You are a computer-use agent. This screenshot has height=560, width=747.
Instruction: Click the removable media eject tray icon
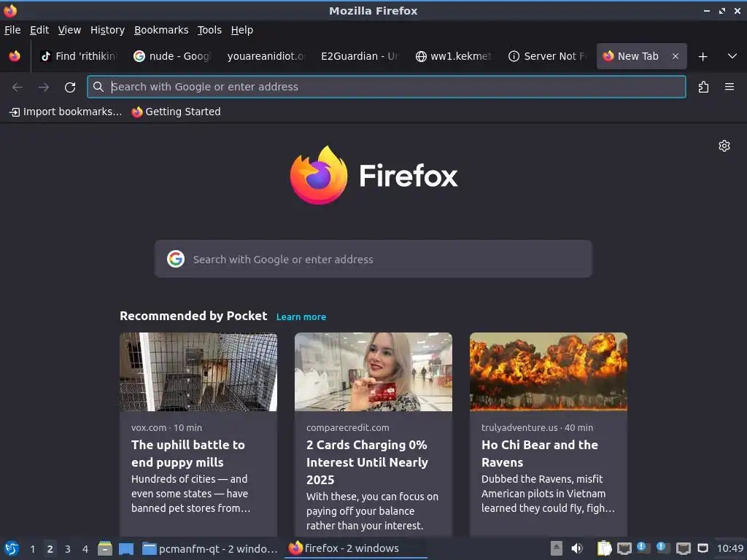557,548
